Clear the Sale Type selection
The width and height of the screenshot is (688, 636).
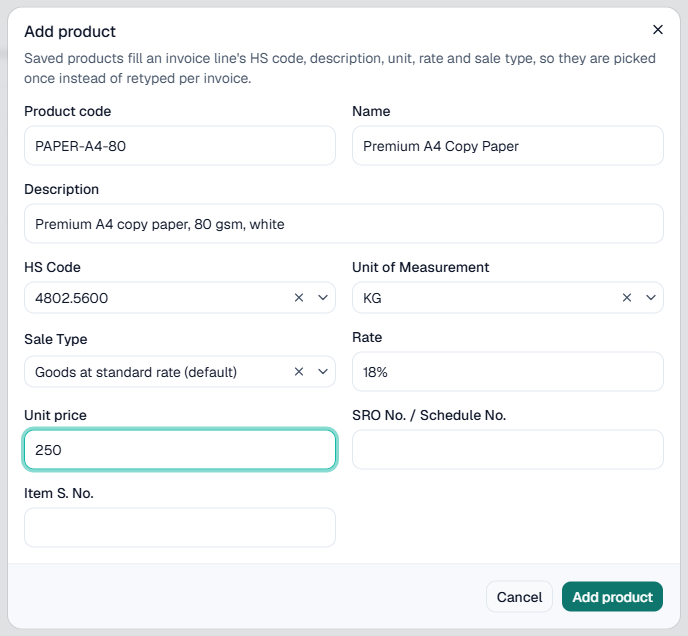[x=299, y=372]
